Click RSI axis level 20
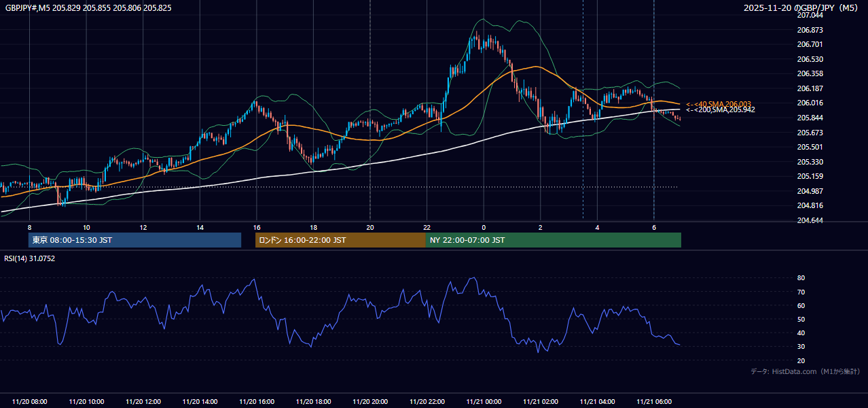Screen dimensions: 868x408 [801, 360]
